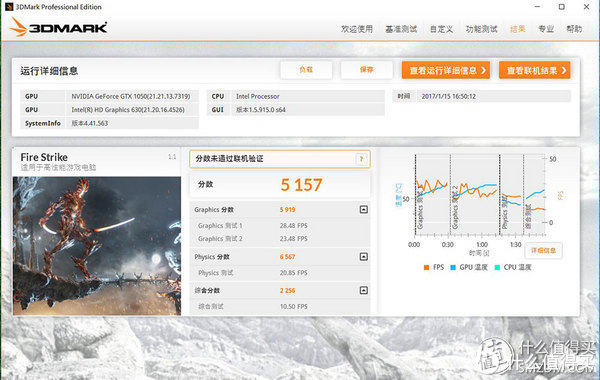Switch to the 基准测试 tab

pyautogui.click(x=401, y=29)
